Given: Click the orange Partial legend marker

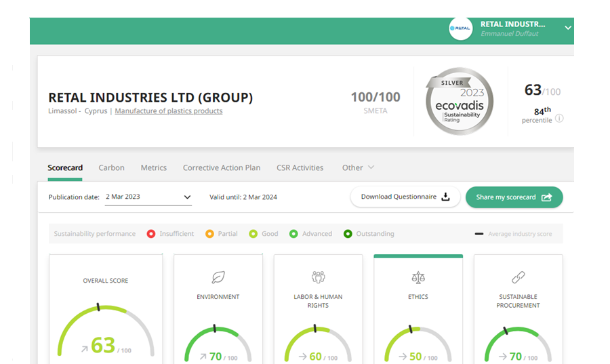Looking at the screenshot, I should tap(209, 234).
